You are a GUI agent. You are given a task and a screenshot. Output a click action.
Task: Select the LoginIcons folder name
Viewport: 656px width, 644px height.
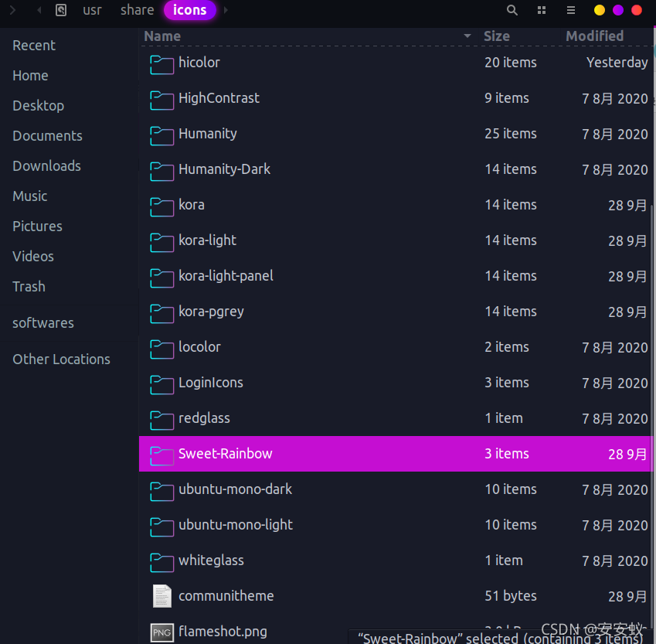tap(211, 383)
